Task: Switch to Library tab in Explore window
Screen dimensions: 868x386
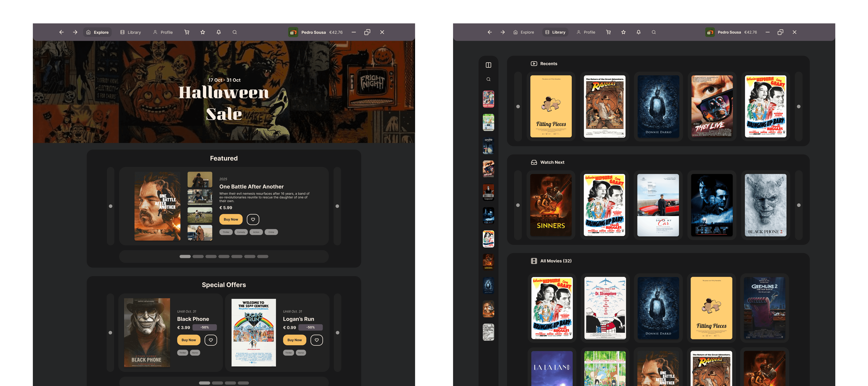Action: point(131,32)
